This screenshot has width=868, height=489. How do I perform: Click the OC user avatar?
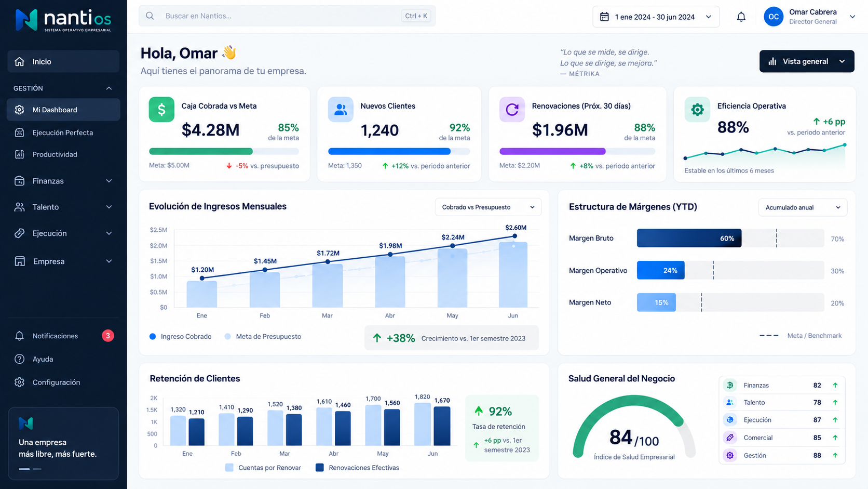click(773, 17)
